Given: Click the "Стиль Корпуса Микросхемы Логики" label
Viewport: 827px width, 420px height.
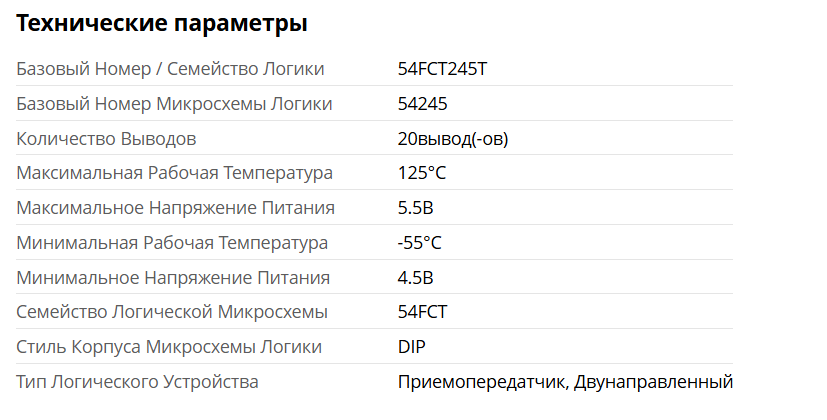Looking at the screenshot, I should tap(169, 347).
